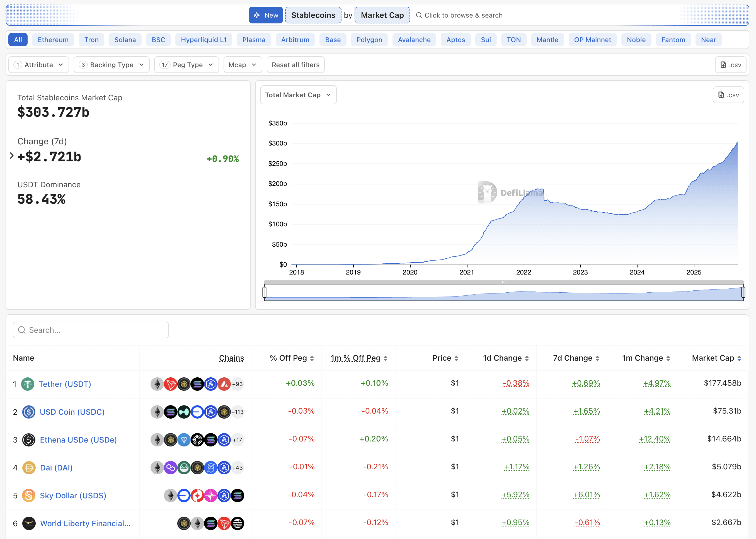
Task: Click the search magnifier icon in the top bar
Action: [x=419, y=15]
